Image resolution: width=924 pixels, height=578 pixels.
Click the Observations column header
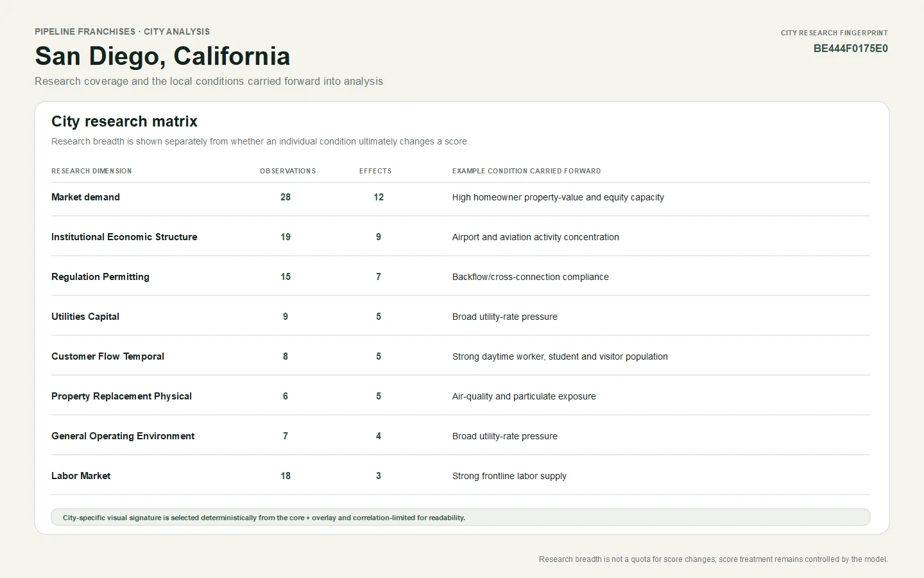coord(287,171)
